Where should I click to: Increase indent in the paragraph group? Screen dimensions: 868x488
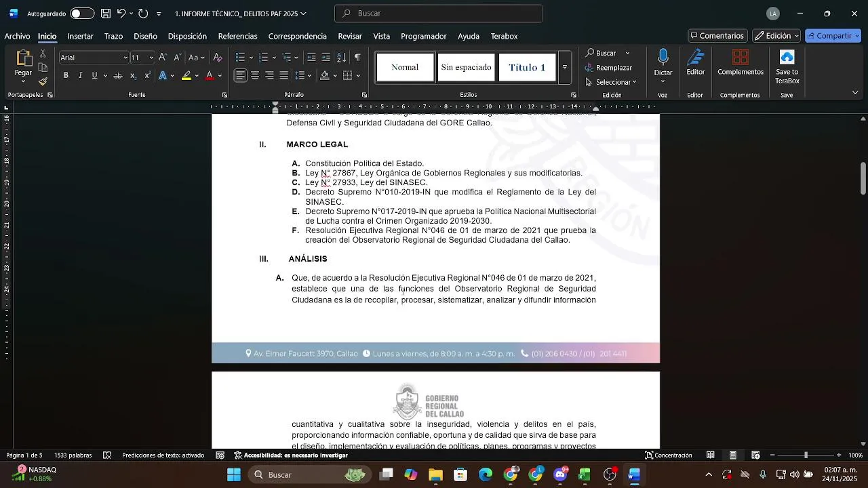[x=326, y=58]
